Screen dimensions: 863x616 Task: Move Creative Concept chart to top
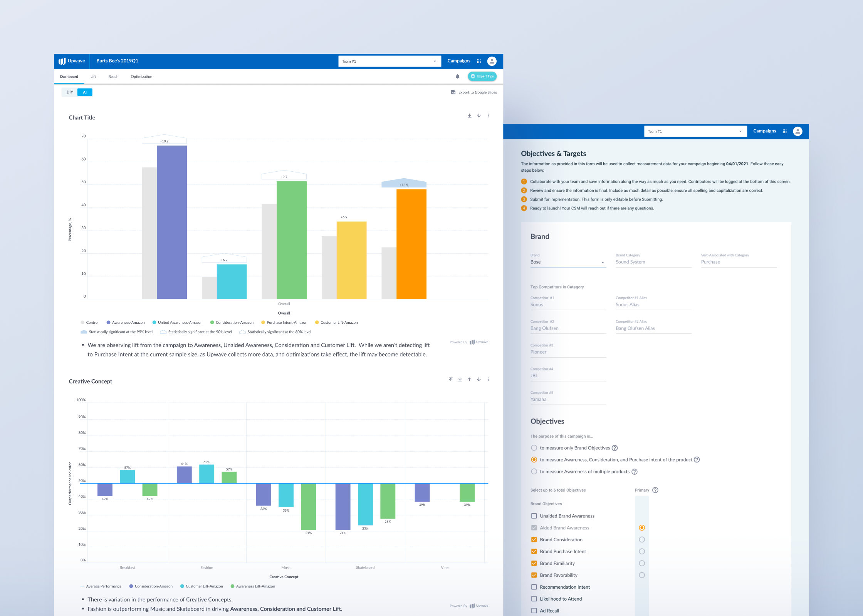[x=450, y=379]
